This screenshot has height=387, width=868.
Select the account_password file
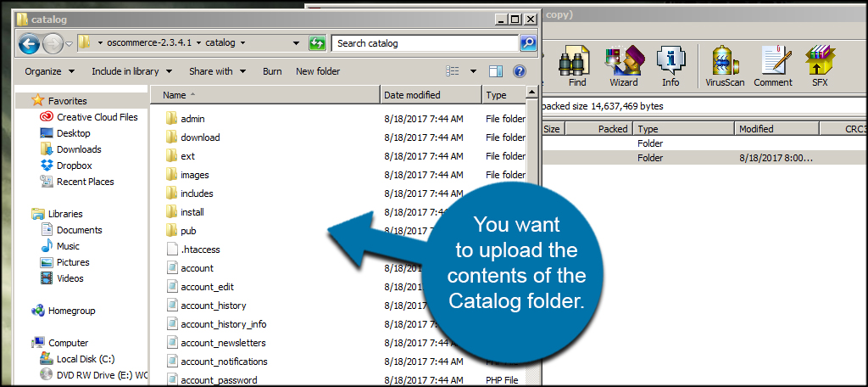point(211,380)
